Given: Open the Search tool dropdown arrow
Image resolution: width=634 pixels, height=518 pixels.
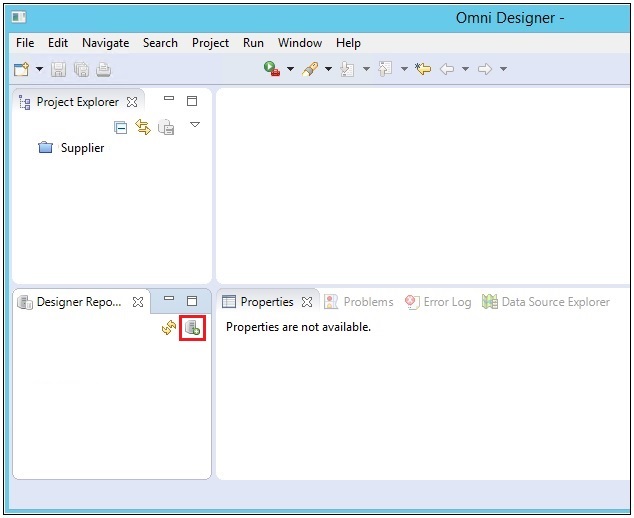Looking at the screenshot, I should (x=328, y=69).
